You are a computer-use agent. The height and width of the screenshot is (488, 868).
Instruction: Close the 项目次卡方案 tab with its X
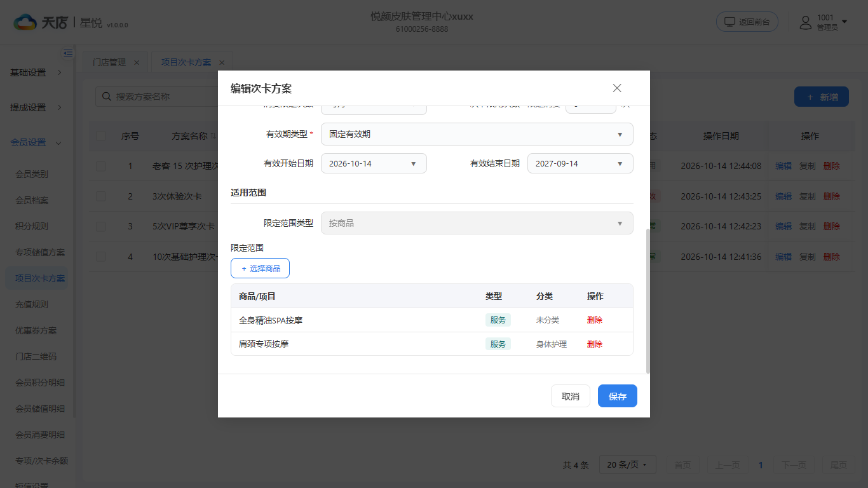coord(222,62)
